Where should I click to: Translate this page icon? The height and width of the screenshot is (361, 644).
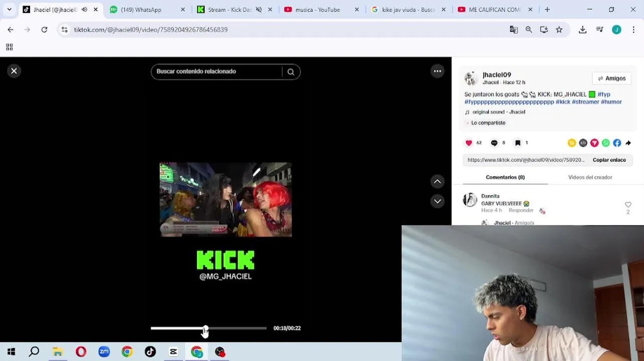pyautogui.click(x=514, y=30)
